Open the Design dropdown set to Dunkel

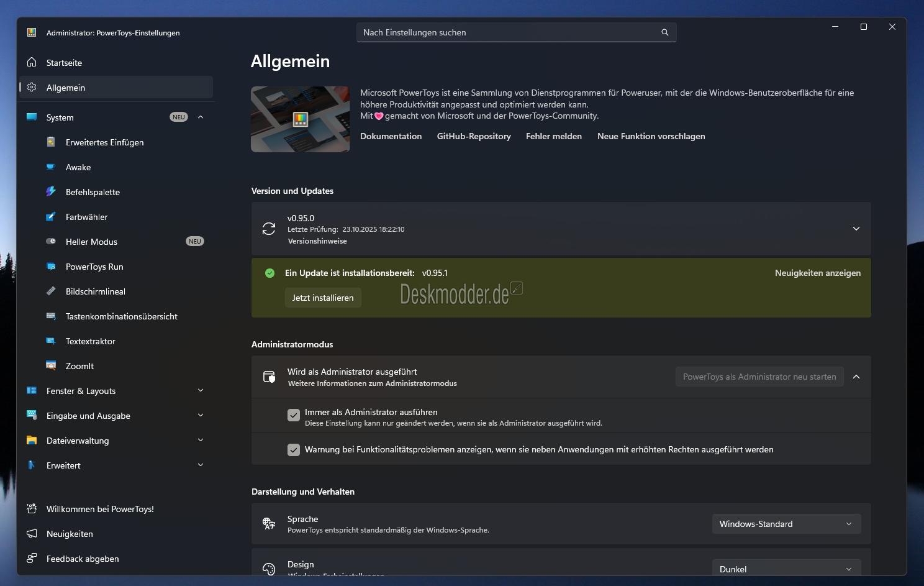[786, 569]
